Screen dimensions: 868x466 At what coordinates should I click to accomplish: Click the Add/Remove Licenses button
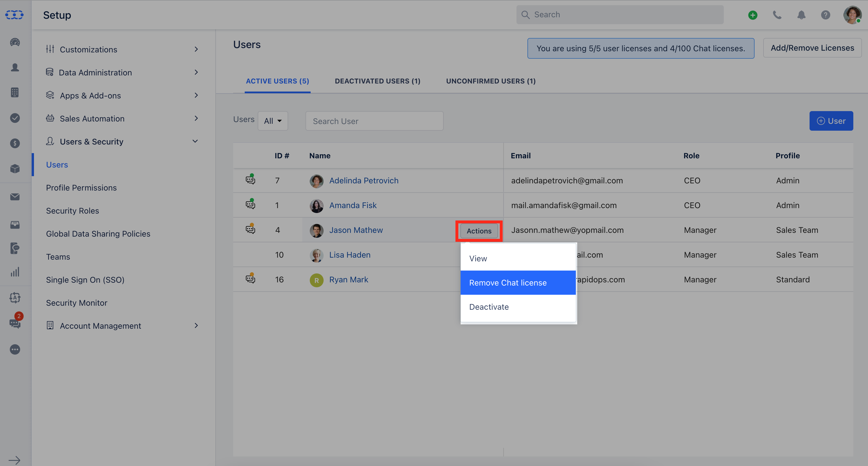pyautogui.click(x=812, y=48)
